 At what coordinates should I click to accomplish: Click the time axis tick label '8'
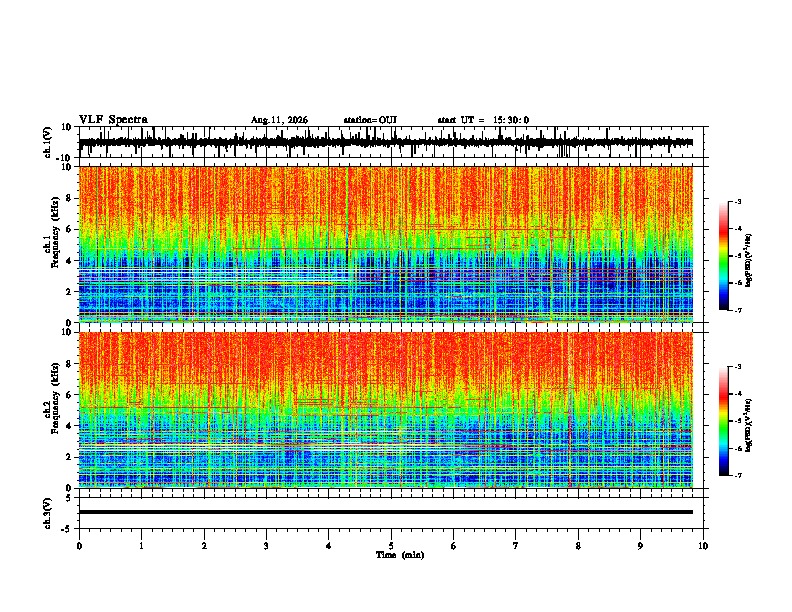pyautogui.click(x=578, y=546)
